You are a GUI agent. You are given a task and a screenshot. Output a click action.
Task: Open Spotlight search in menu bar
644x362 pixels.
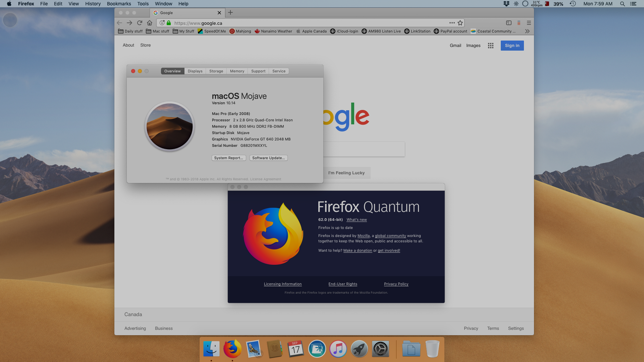coord(622,4)
